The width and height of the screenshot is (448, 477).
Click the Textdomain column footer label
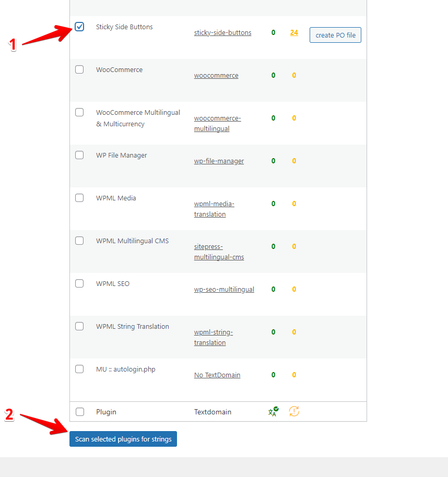tap(213, 412)
